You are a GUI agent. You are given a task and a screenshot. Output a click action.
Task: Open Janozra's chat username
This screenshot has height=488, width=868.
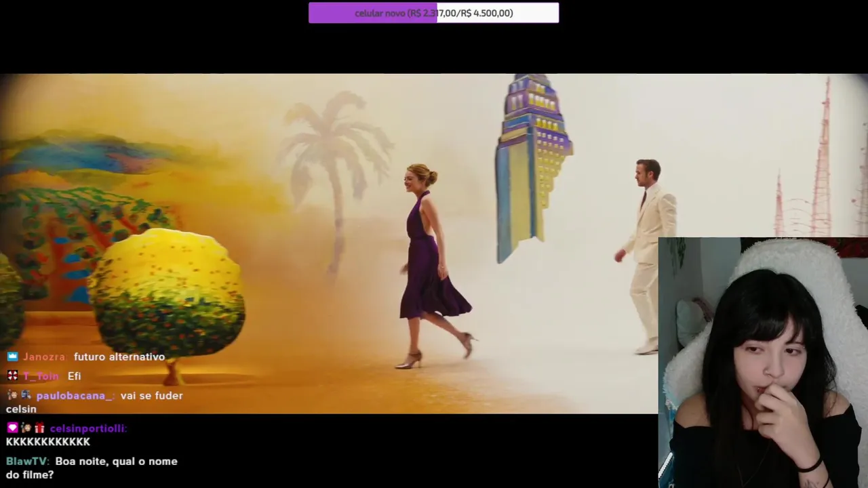[45, 357]
